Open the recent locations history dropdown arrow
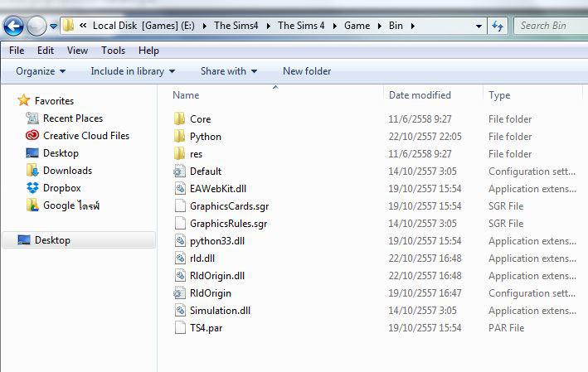 pyautogui.click(x=54, y=27)
